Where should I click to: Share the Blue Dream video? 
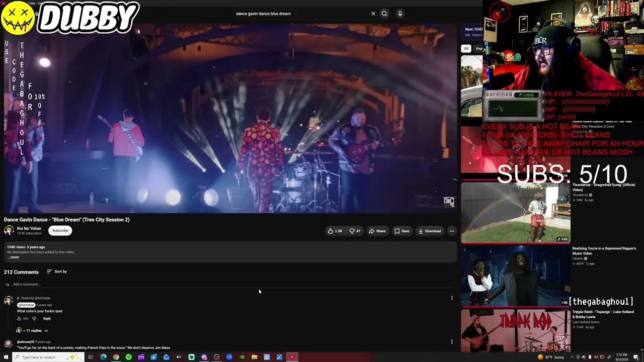pos(377,231)
